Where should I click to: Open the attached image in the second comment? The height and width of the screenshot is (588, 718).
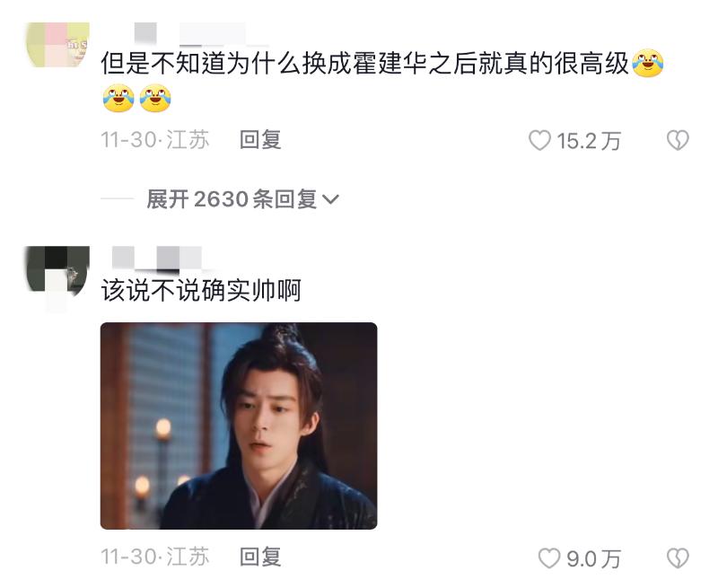coord(239,426)
